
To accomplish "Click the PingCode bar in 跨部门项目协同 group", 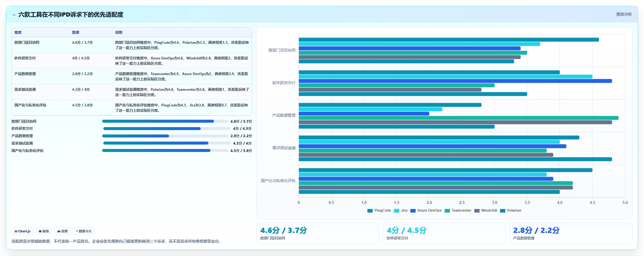I will pos(449,40).
